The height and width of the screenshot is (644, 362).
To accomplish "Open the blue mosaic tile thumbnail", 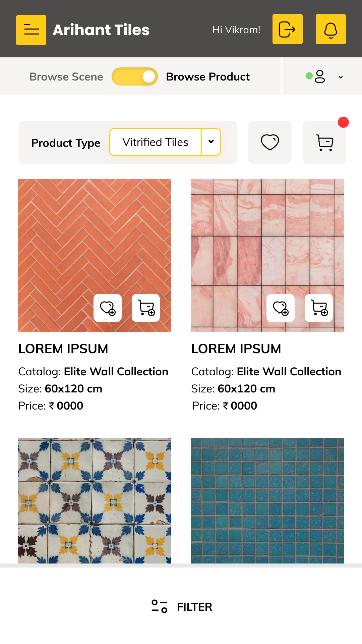I will pos(267,500).
